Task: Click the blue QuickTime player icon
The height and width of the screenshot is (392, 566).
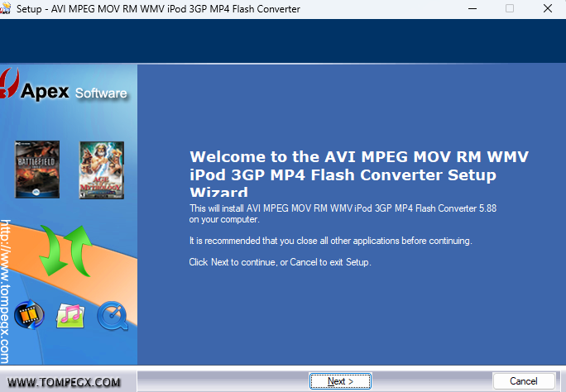Action: pos(111,316)
